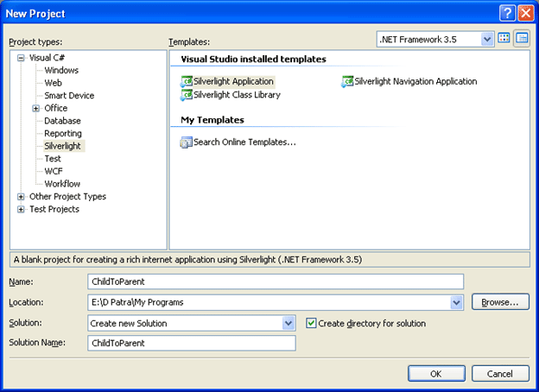Open the Solution dropdown
Viewport: 539px width, 392px height.
point(288,323)
